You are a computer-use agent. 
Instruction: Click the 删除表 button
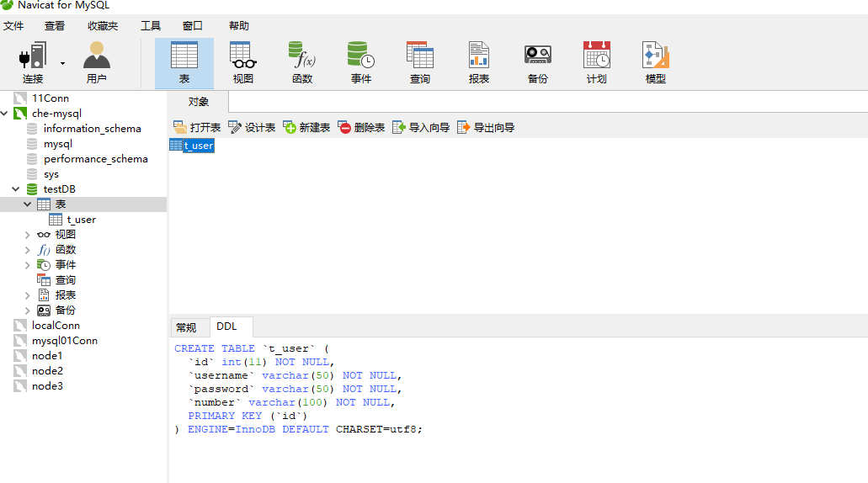click(361, 128)
